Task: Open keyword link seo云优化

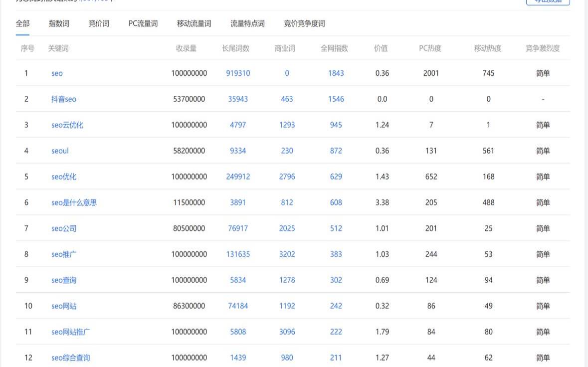Action: [67, 125]
